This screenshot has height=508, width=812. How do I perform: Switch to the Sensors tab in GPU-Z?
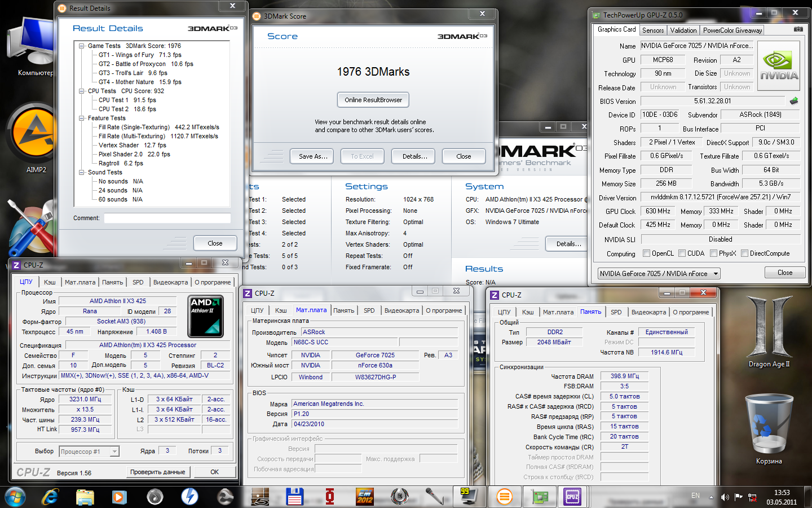coord(653,30)
